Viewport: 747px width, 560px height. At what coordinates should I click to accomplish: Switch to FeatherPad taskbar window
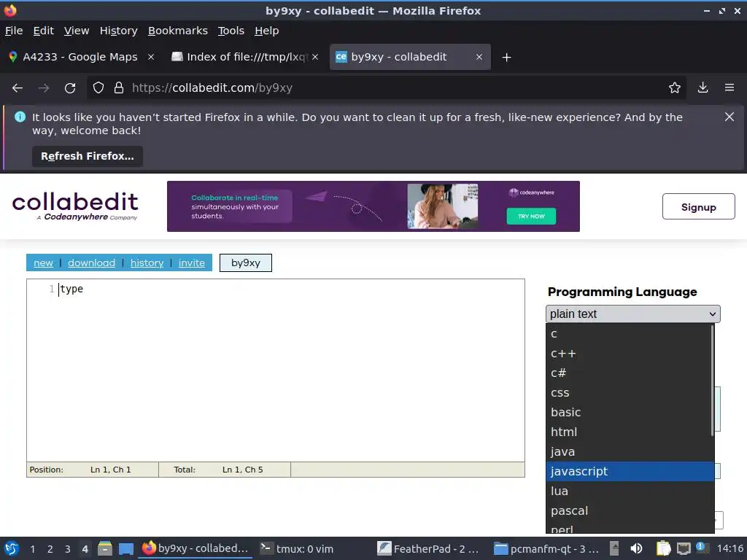427,549
